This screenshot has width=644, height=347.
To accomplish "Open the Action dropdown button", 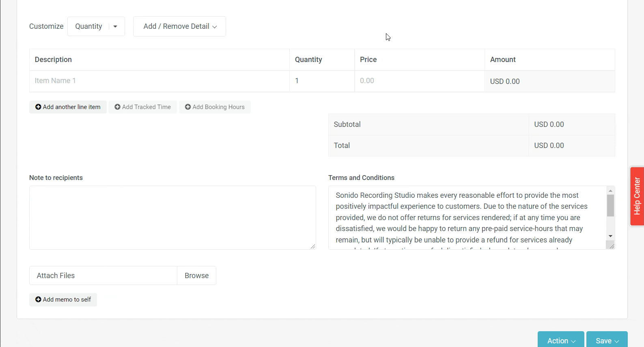I will (x=561, y=341).
